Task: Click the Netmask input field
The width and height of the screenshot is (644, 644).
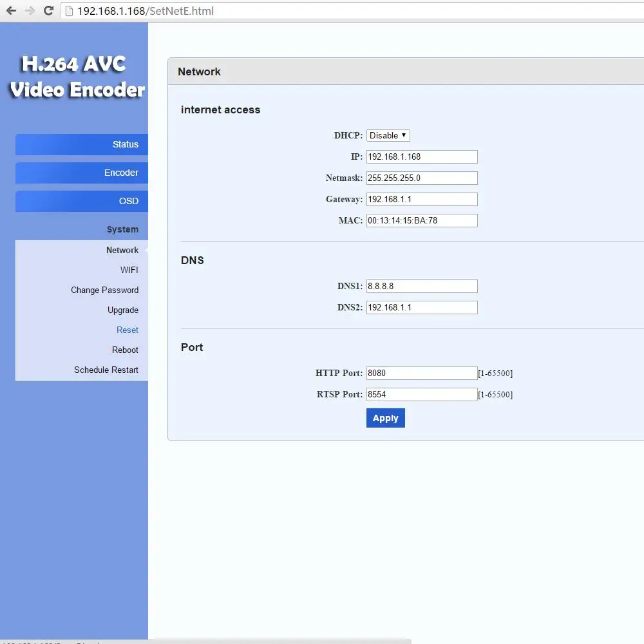Action: (x=422, y=178)
